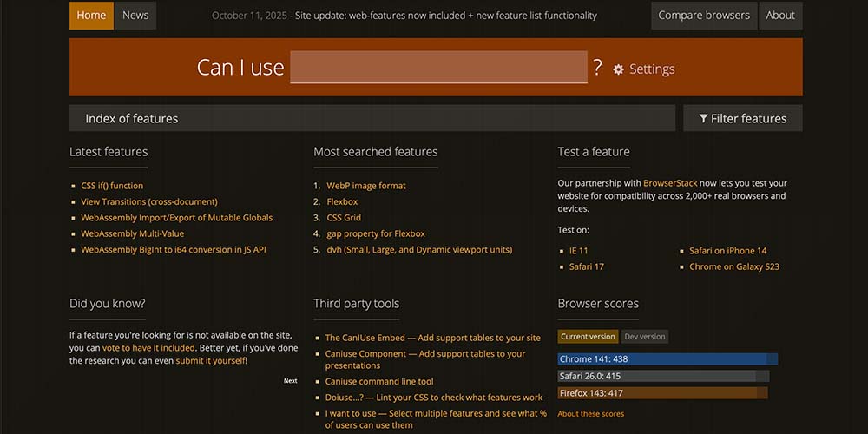
Task: Follow the BrowserStack link
Action: (670, 183)
